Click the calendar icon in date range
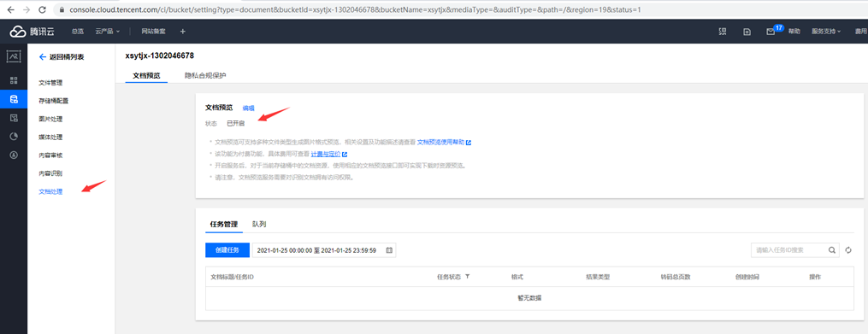868x334 pixels. pyautogui.click(x=388, y=250)
